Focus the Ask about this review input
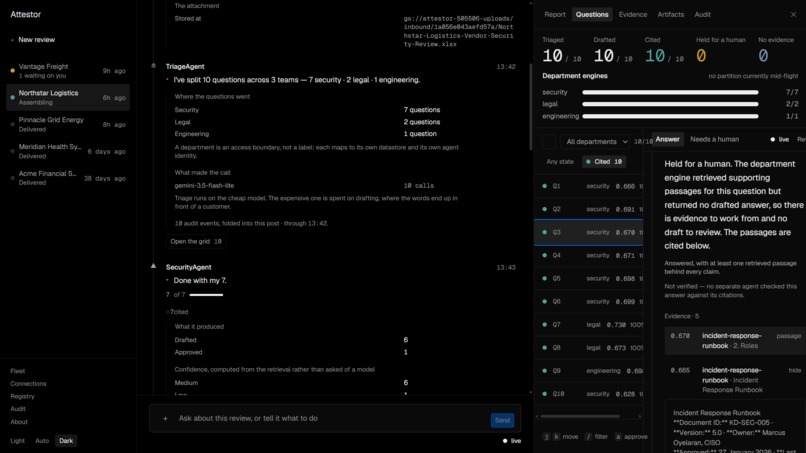 click(329, 419)
